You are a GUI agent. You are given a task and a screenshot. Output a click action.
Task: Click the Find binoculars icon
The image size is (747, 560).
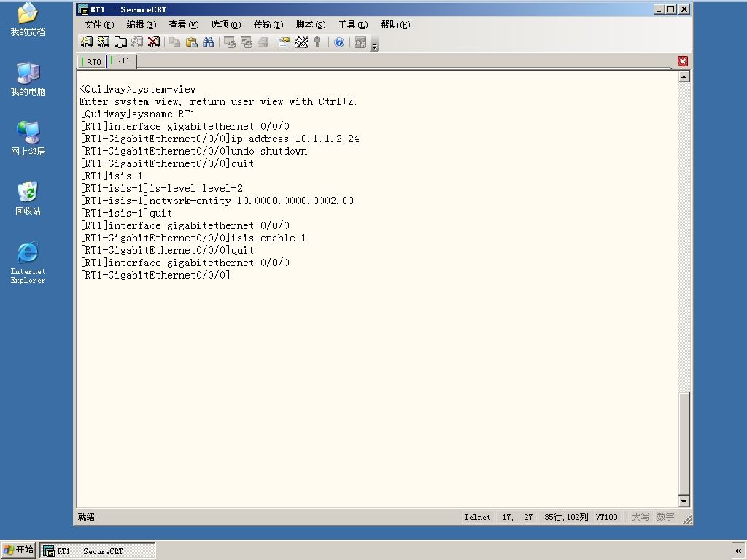(x=208, y=42)
